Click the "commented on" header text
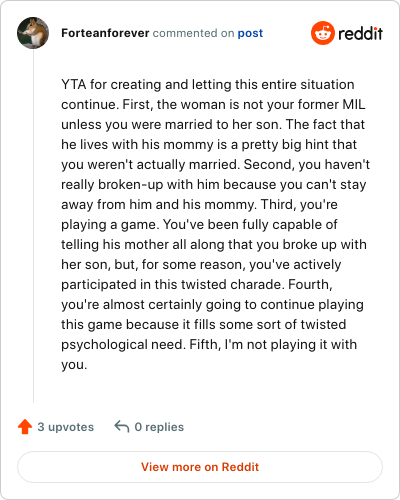Image resolution: width=400 pixels, height=500 pixels. pyautogui.click(x=193, y=33)
